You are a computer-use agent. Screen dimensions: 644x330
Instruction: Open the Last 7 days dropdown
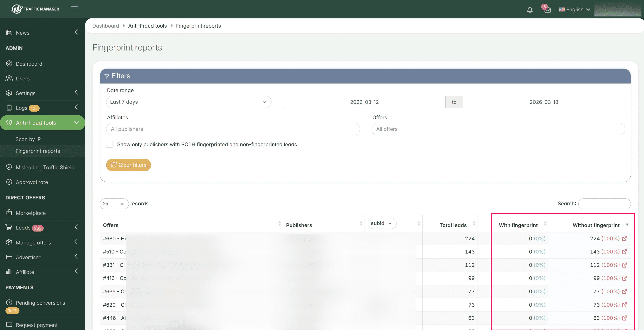pos(189,102)
